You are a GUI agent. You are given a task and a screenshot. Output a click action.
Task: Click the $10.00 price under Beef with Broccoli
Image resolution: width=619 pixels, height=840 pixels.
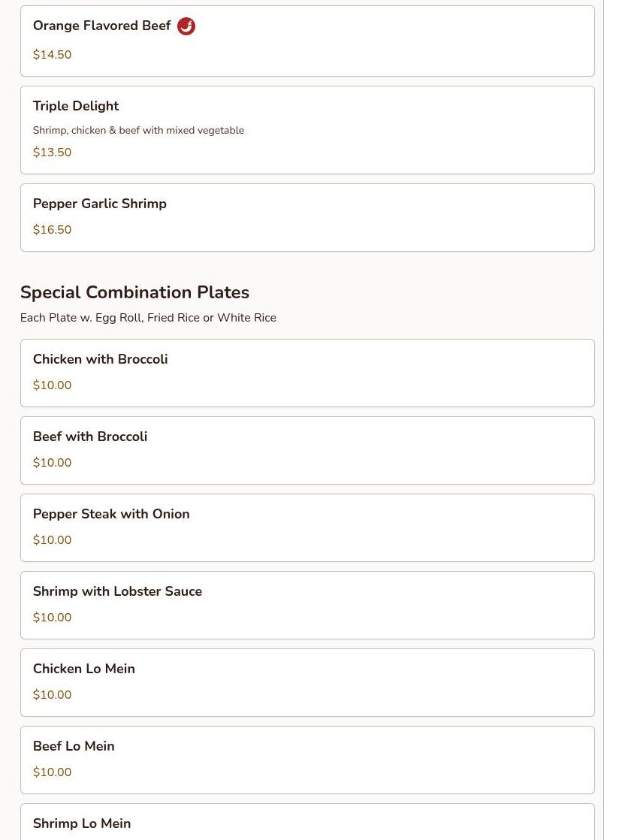coord(52,463)
